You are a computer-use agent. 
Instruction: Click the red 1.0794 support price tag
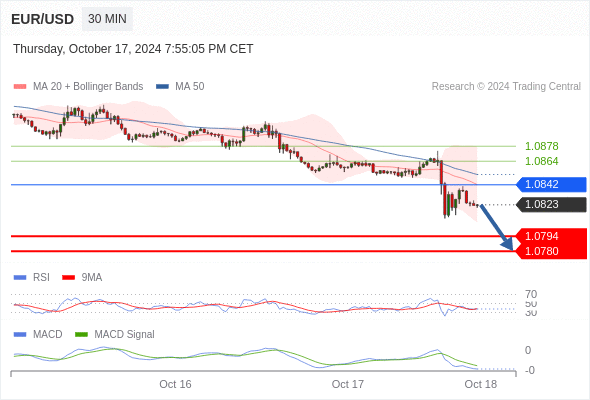coord(551,236)
